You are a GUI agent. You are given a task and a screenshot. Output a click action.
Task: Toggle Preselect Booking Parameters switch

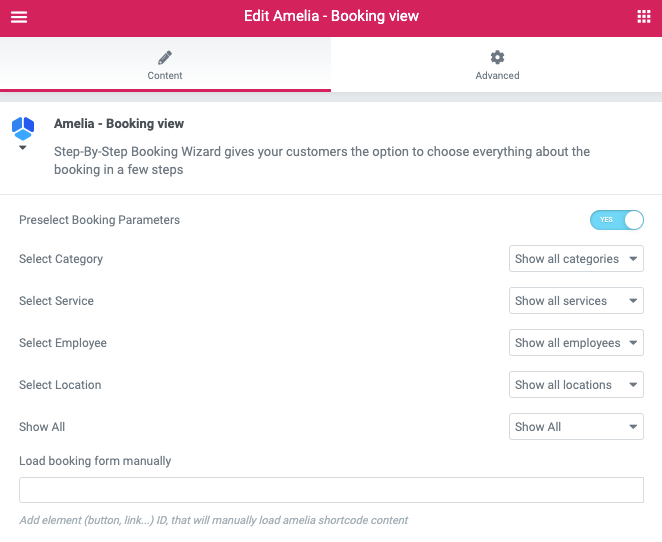point(616,220)
